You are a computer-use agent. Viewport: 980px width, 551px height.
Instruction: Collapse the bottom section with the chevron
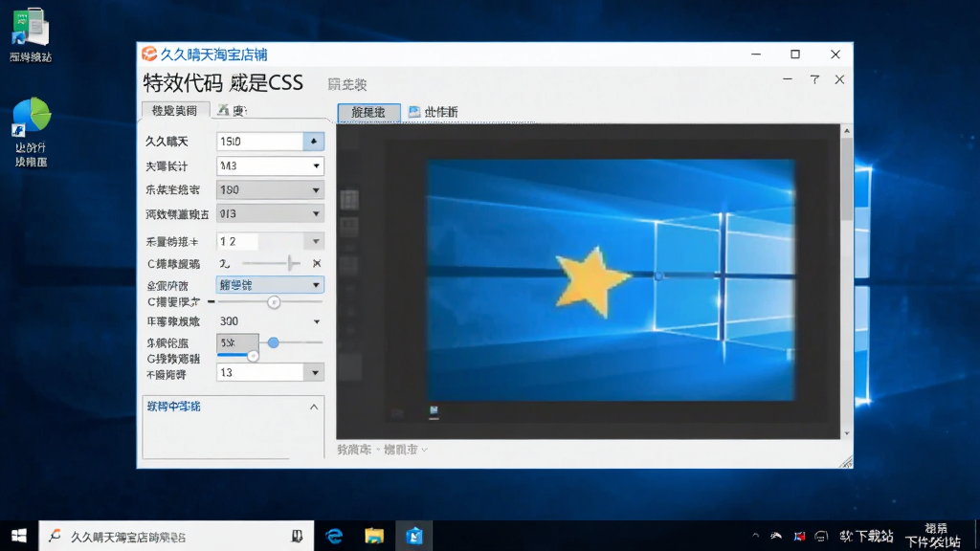(314, 407)
